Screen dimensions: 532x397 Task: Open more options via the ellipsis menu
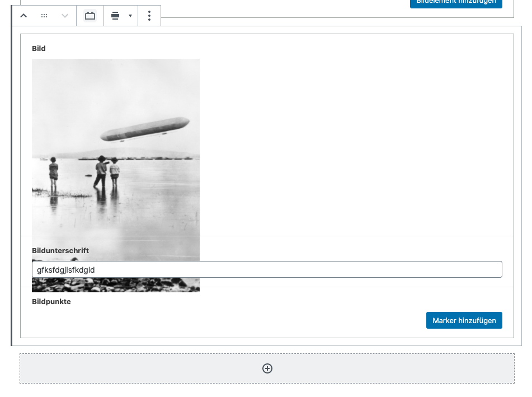click(149, 16)
